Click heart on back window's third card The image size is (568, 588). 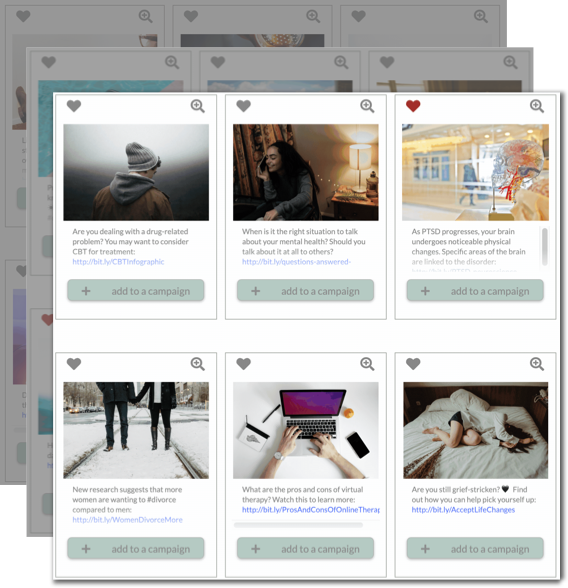point(358,16)
